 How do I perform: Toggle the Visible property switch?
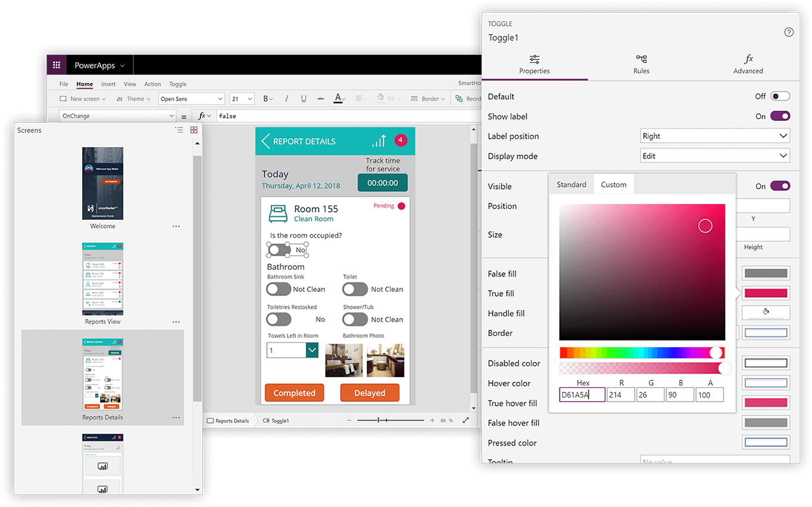780,186
